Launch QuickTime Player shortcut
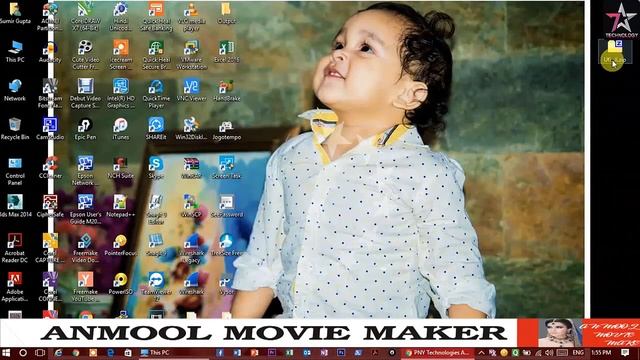 [x=156, y=94]
